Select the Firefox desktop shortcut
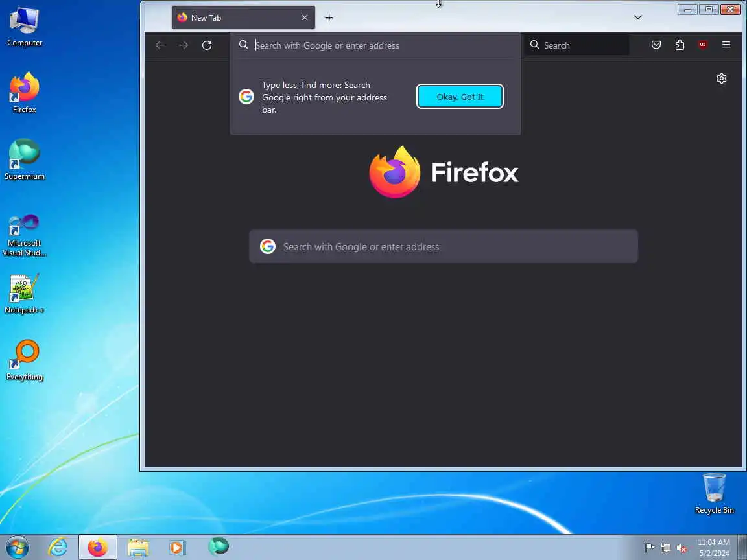Screen dimensions: 747x560 (x=24, y=93)
